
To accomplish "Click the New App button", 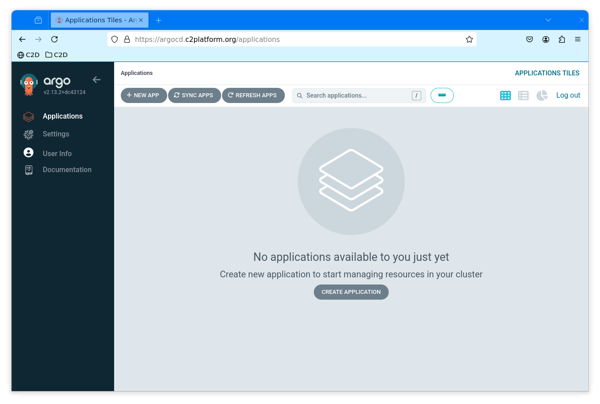I will [x=143, y=96].
